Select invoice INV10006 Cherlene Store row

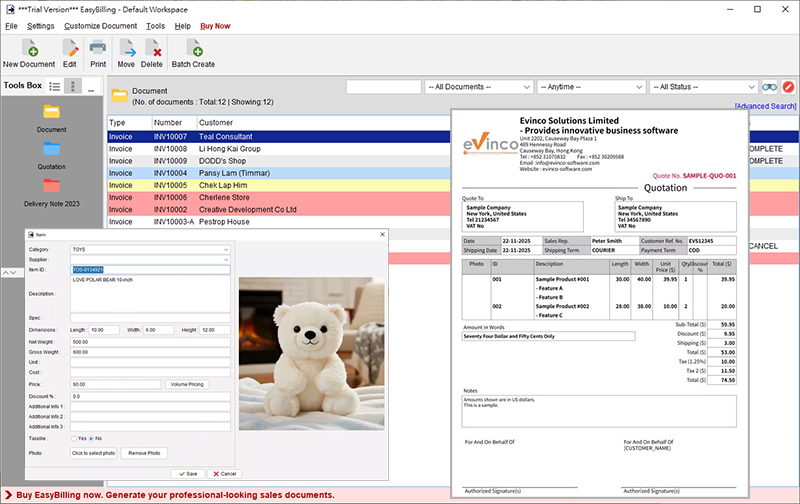279,197
